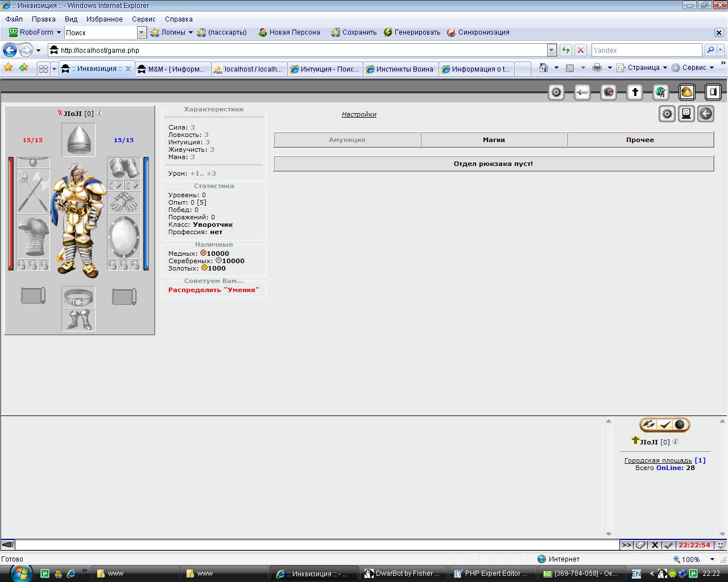Click the eraser icon in the chat bar
728x582 pixels.
640,544
